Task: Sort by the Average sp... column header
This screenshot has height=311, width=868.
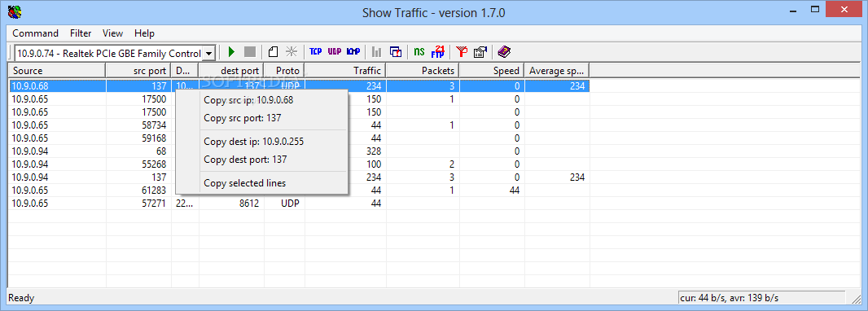Action: [557, 70]
